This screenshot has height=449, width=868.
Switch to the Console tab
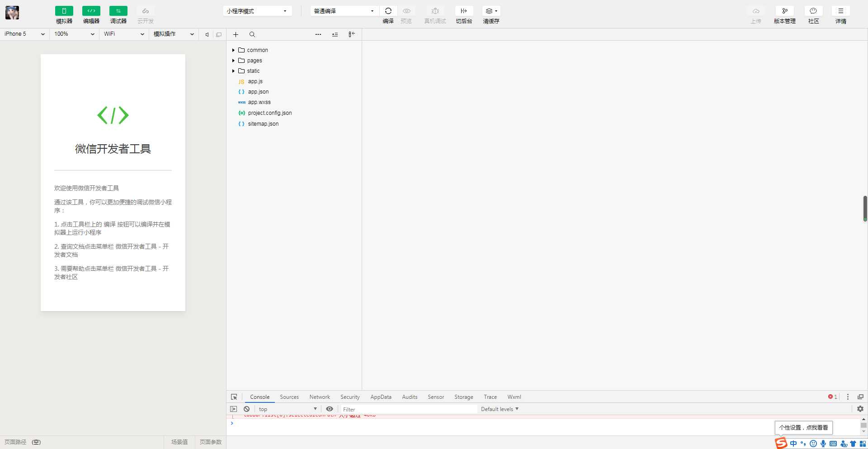point(259,397)
